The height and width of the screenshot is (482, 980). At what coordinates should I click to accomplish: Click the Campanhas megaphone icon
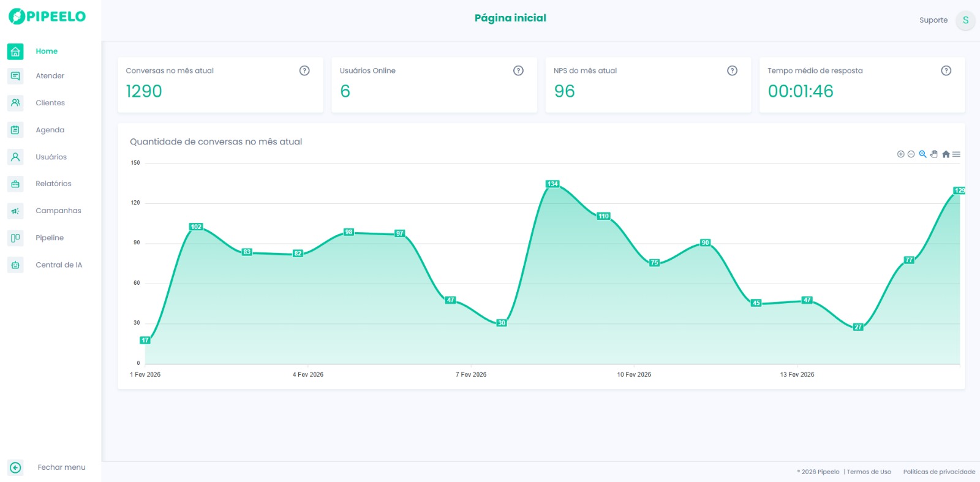[x=15, y=211]
